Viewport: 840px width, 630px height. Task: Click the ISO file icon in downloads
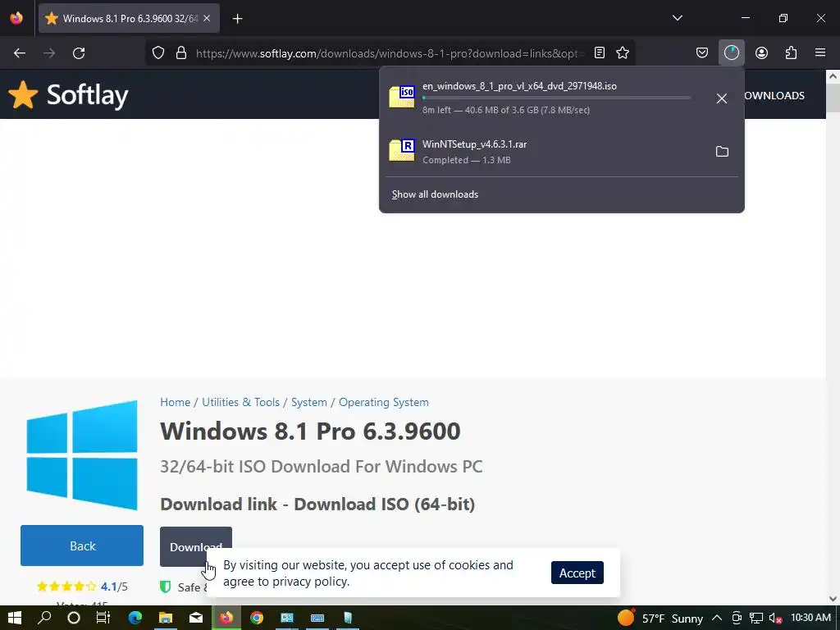pos(402,97)
